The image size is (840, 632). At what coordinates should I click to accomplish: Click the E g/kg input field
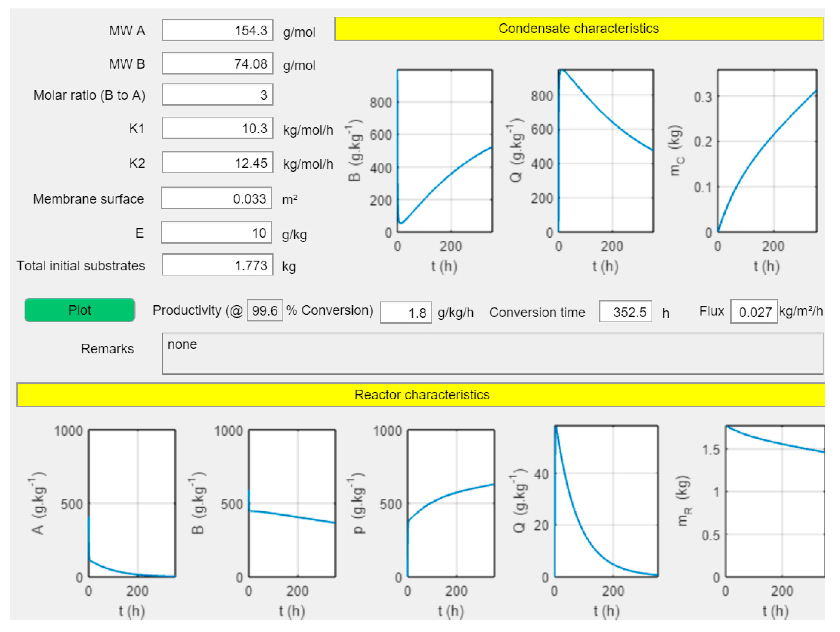pos(216,233)
